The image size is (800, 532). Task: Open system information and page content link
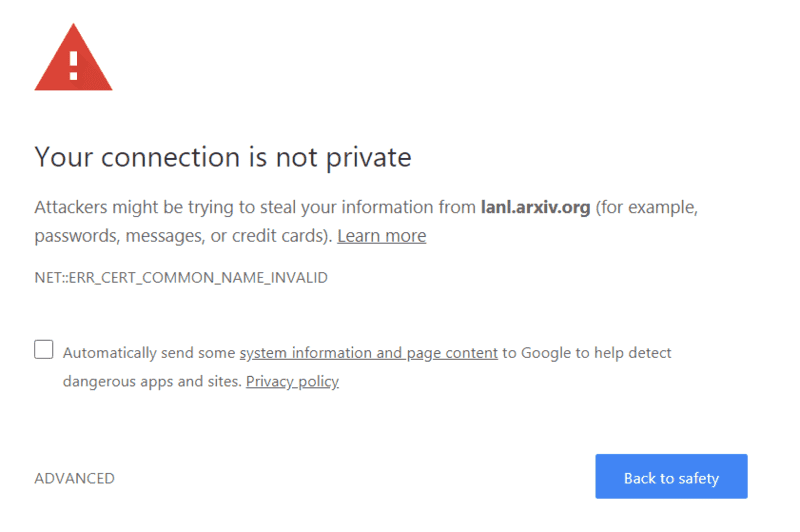[x=369, y=353]
